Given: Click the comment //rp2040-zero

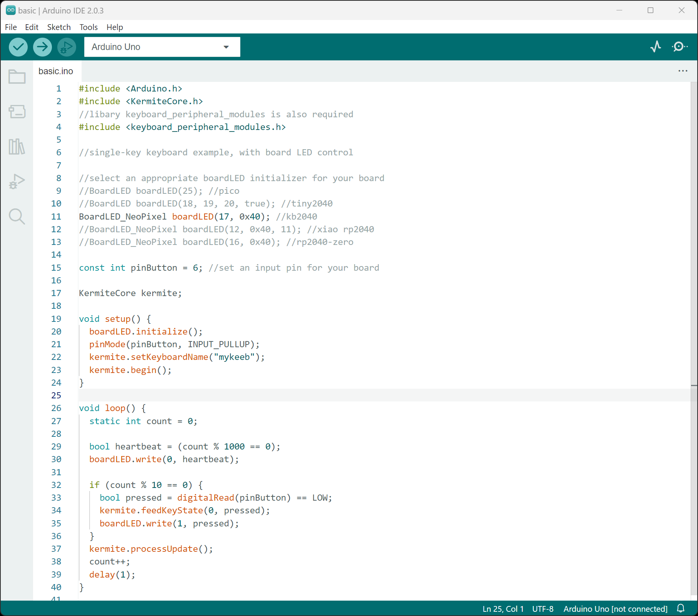Looking at the screenshot, I should pos(320,242).
